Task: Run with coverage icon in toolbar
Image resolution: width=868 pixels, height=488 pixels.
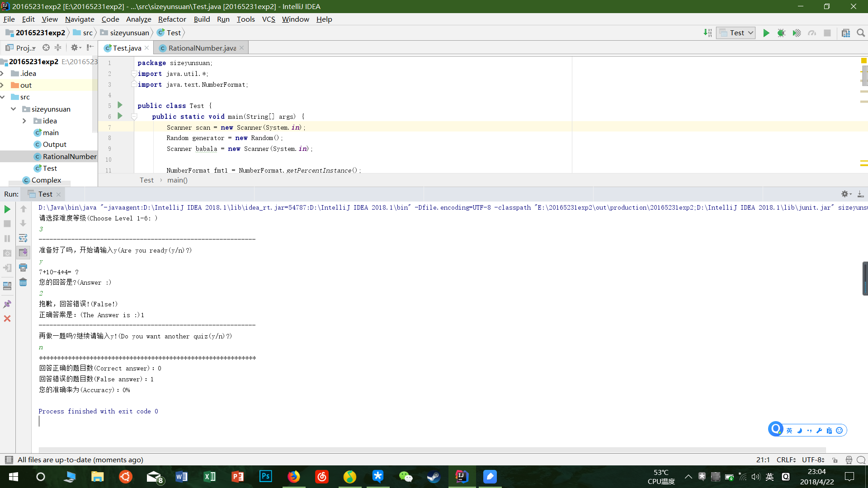Action: click(x=797, y=33)
